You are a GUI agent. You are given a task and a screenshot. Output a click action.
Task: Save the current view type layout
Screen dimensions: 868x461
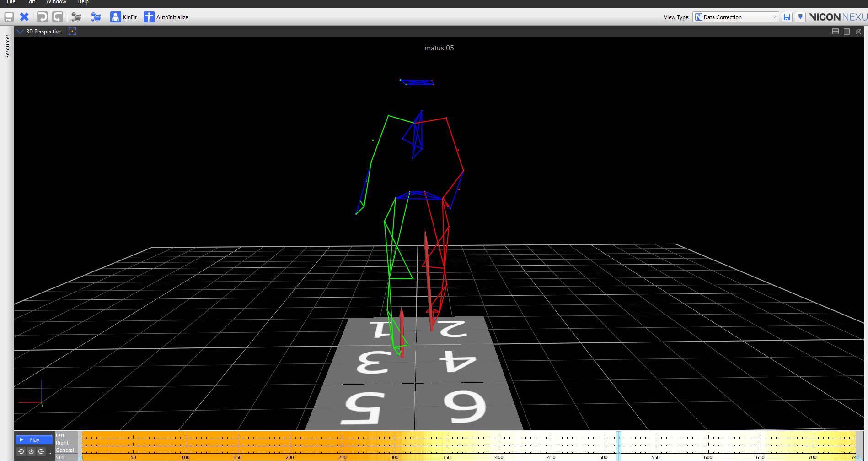click(787, 17)
